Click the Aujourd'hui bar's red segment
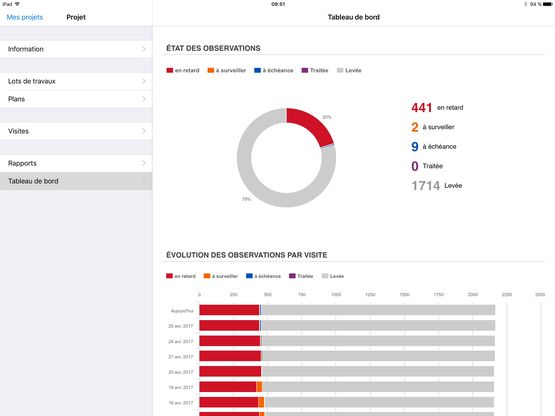Screen dimensions: 555x416 point(229,310)
